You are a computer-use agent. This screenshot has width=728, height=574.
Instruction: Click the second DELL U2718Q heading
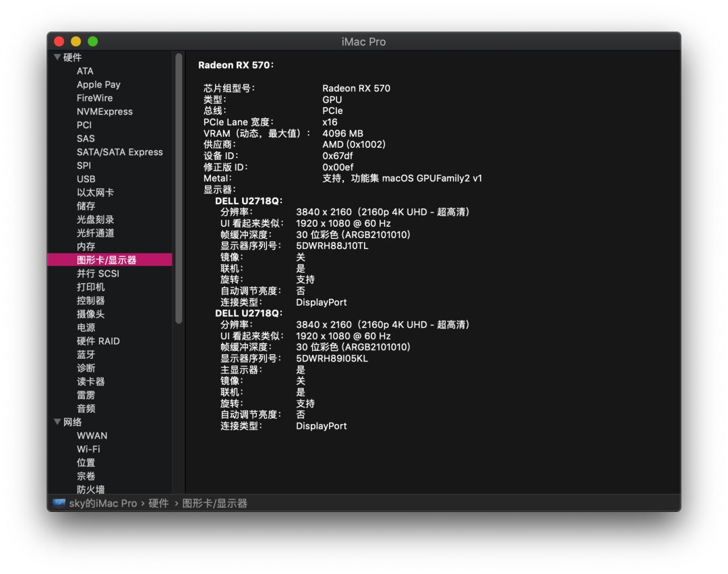point(249,313)
